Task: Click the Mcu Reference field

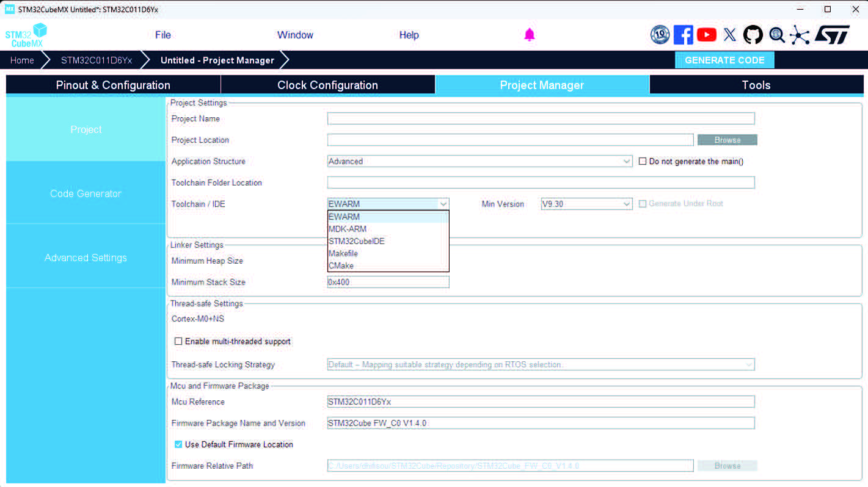Action: pos(541,402)
